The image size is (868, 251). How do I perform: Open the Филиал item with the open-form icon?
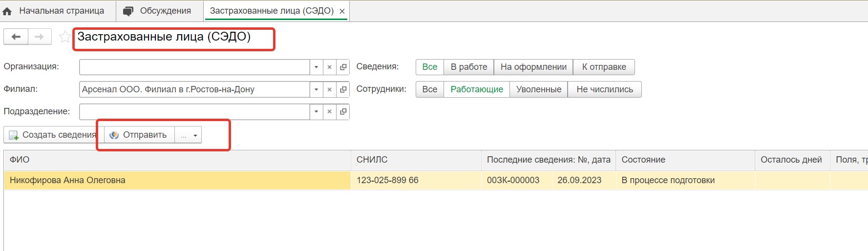click(x=343, y=89)
